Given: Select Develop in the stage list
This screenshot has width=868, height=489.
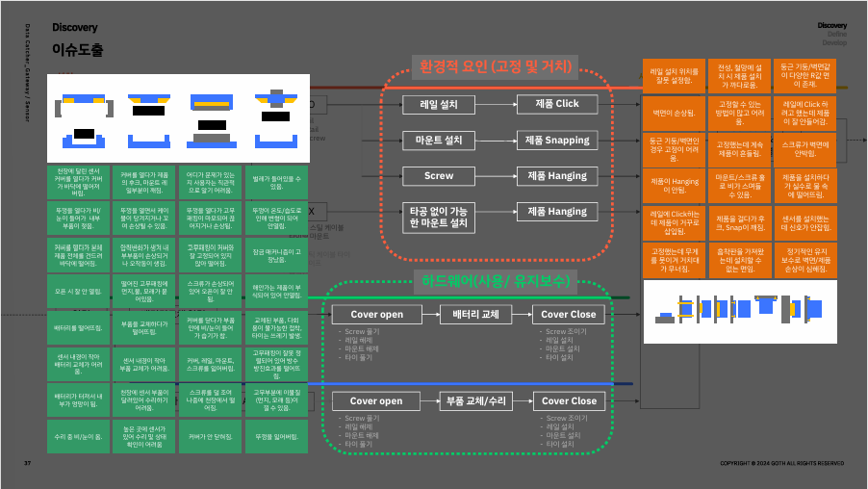Looking at the screenshot, I should pyautogui.click(x=834, y=42).
